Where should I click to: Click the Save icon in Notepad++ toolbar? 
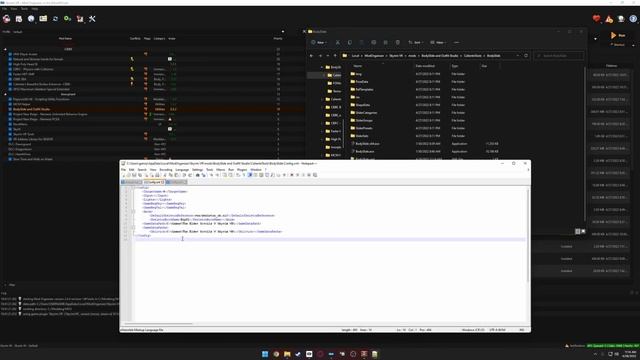[134, 175]
